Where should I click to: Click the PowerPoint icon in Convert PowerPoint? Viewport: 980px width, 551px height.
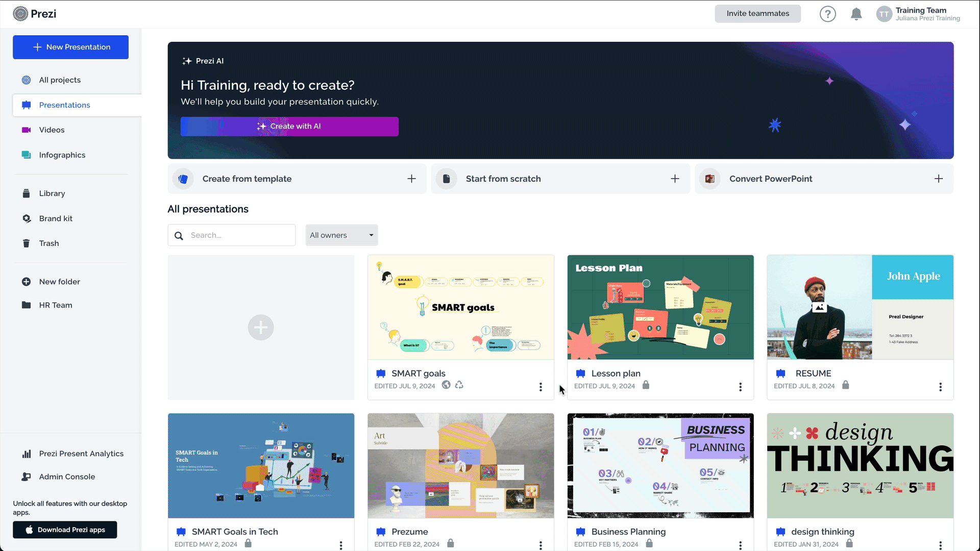(x=709, y=179)
